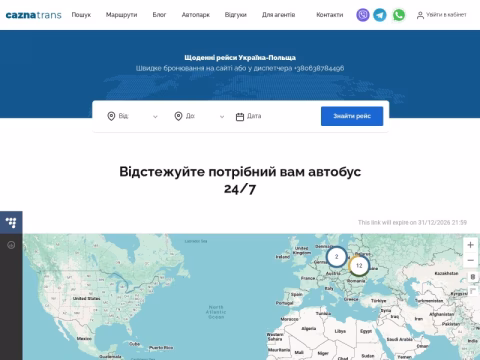Viewport: 480px width, 360px height.
Task: Expand the До destination dropdown arrow
Action: point(222,117)
